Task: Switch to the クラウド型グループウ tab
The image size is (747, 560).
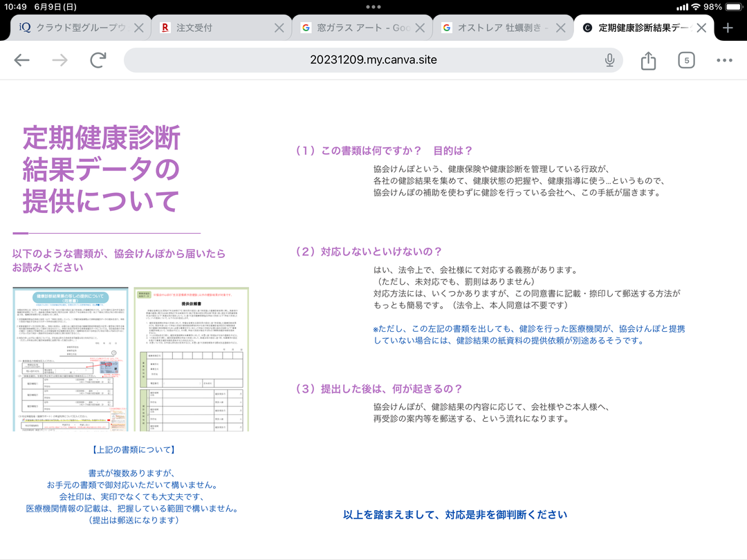Action: coord(73,28)
